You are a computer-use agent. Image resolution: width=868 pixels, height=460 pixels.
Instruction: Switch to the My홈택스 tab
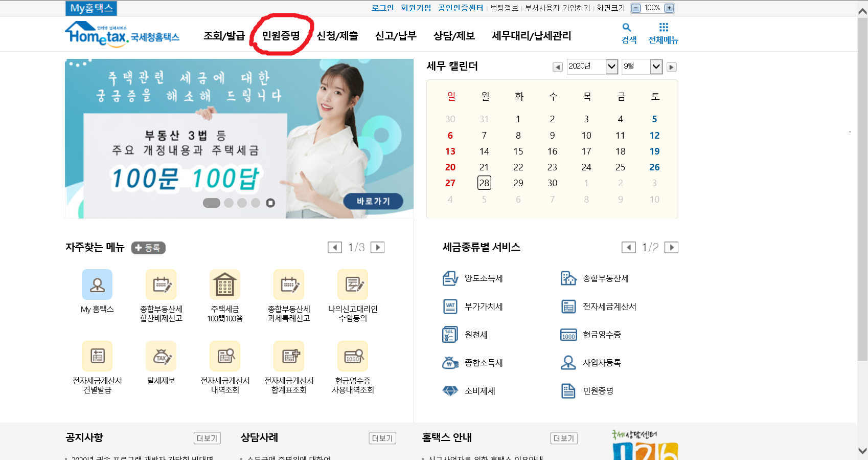[x=92, y=8]
